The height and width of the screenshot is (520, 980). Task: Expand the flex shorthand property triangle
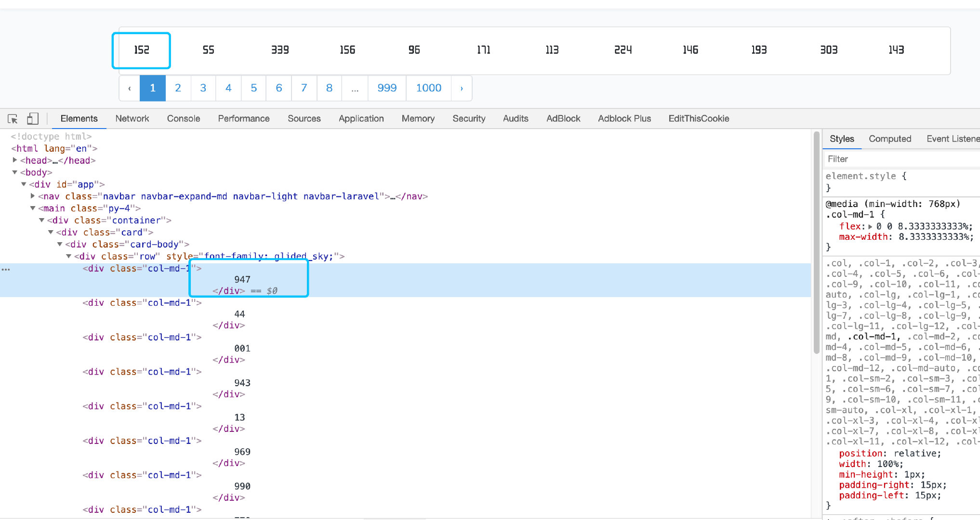pos(870,226)
